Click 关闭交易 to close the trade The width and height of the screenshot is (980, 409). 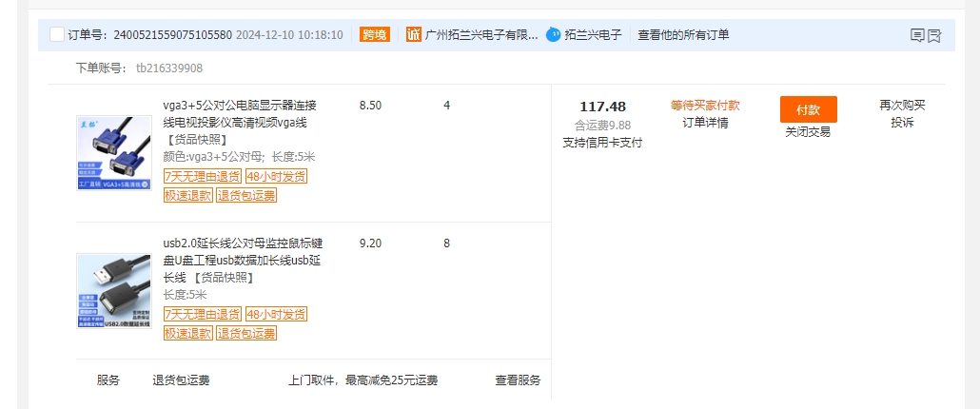click(x=808, y=132)
